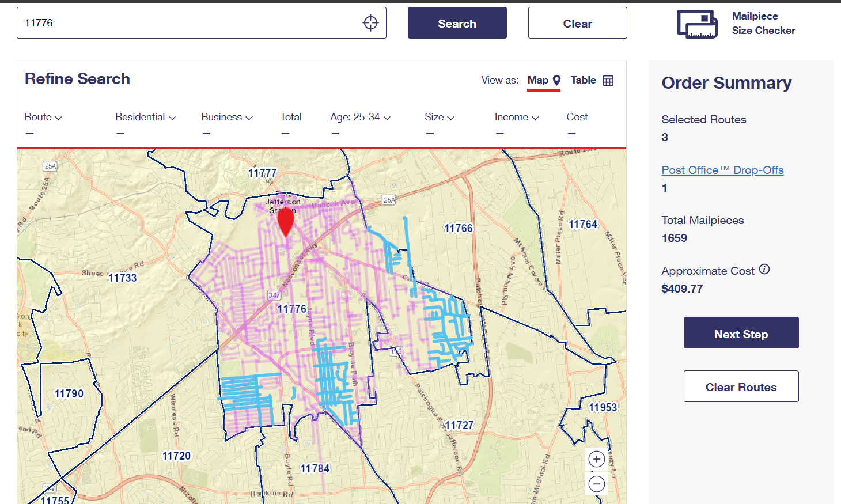This screenshot has height=504, width=841.
Task: Open the Age: 25-34 filter dropdown
Action: pyautogui.click(x=361, y=117)
